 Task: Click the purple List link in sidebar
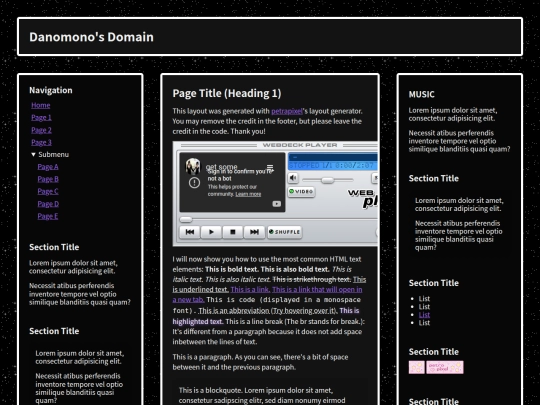[424, 315]
